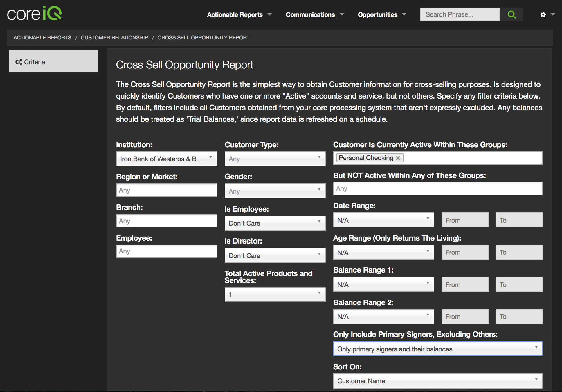
Task: Open the Only Include Primary Signers dropdown
Action: pos(438,349)
